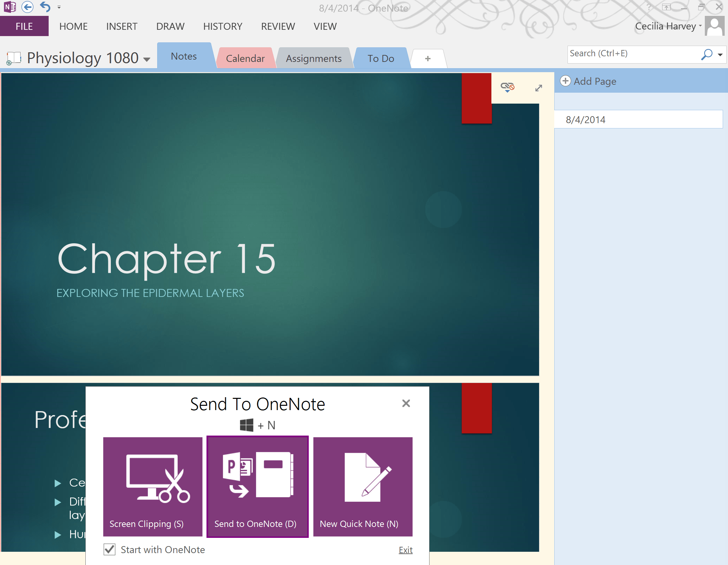This screenshot has width=728, height=565.
Task: Click the Cecilia Harvey profile avatar
Action: tap(714, 26)
